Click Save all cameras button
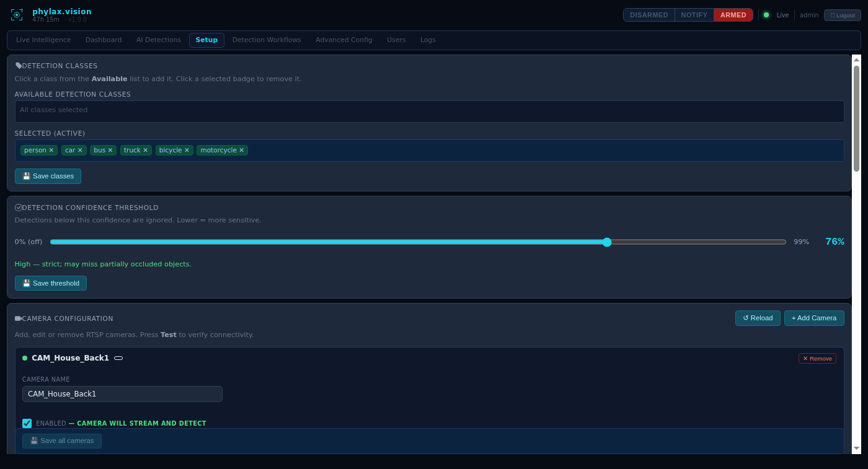Screen dimensions: 868x469 62,441
